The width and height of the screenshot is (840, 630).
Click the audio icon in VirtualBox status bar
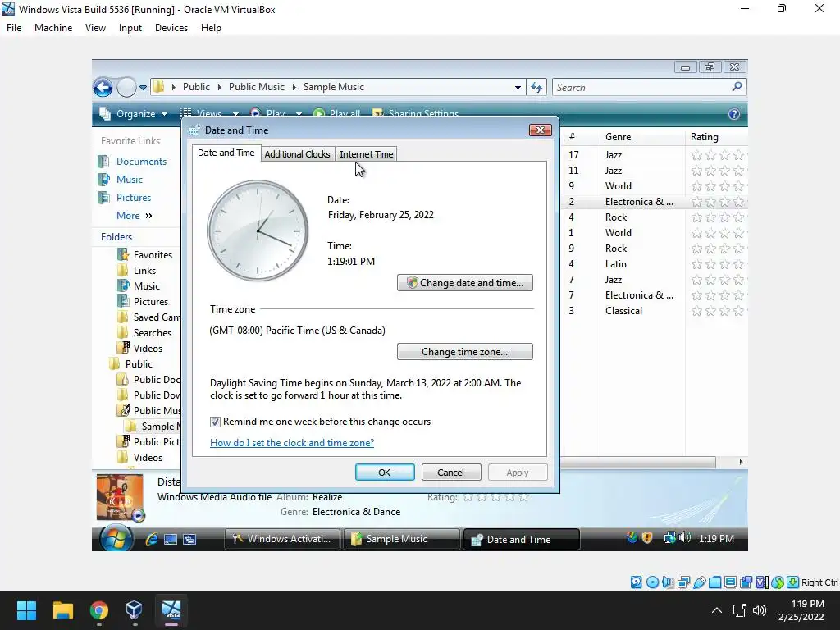[x=668, y=582]
